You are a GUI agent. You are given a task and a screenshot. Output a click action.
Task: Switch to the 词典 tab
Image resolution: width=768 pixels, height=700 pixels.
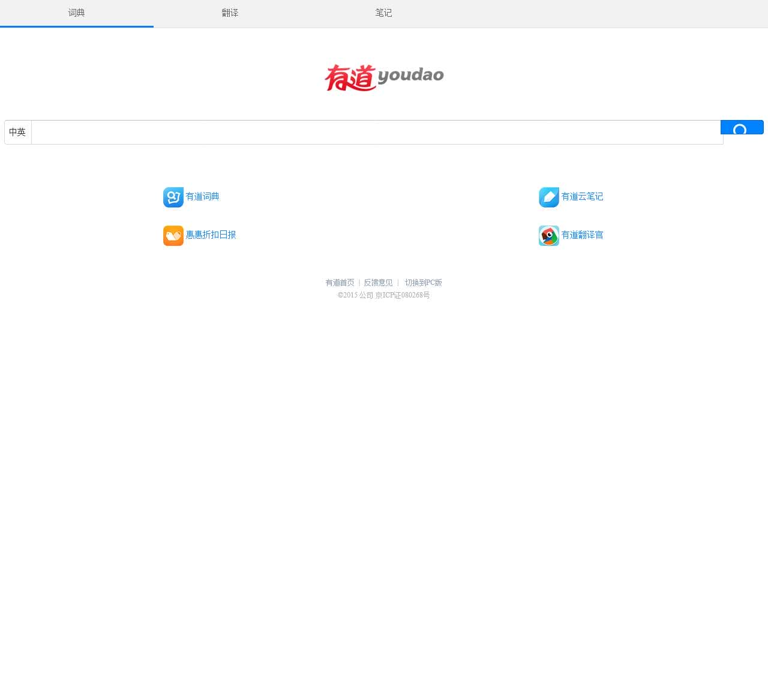tap(77, 13)
